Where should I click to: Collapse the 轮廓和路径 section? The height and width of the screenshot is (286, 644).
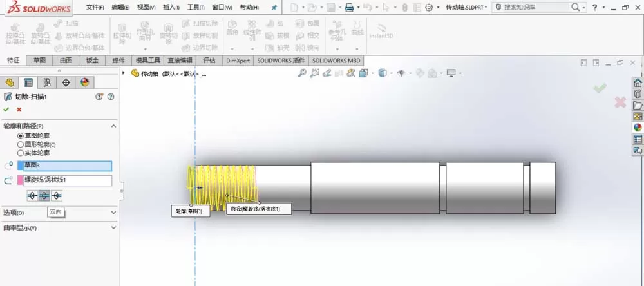click(114, 126)
